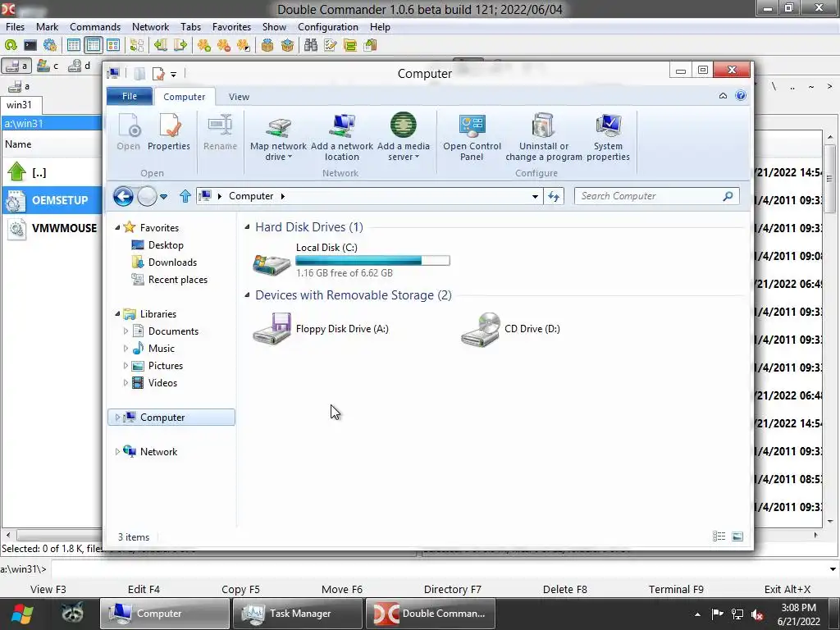Open Double Commander Configuration menu
Screen dimensions: 840x630
[328, 27]
